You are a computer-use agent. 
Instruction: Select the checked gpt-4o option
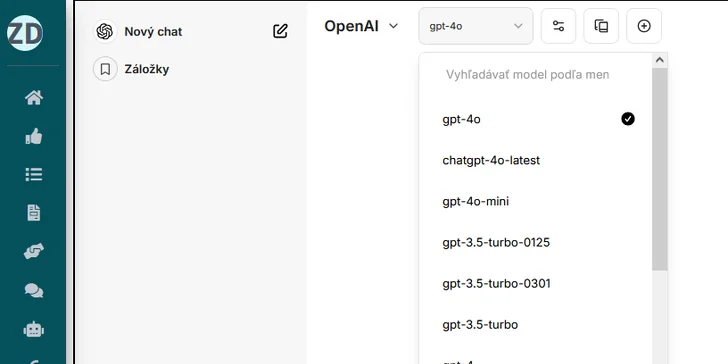click(536, 119)
